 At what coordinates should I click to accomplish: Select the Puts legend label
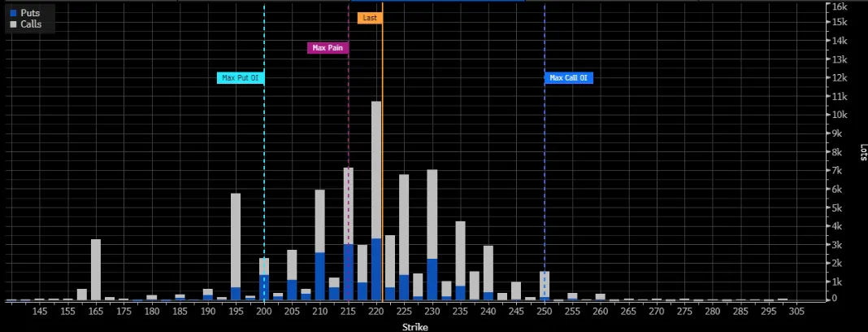pos(30,13)
